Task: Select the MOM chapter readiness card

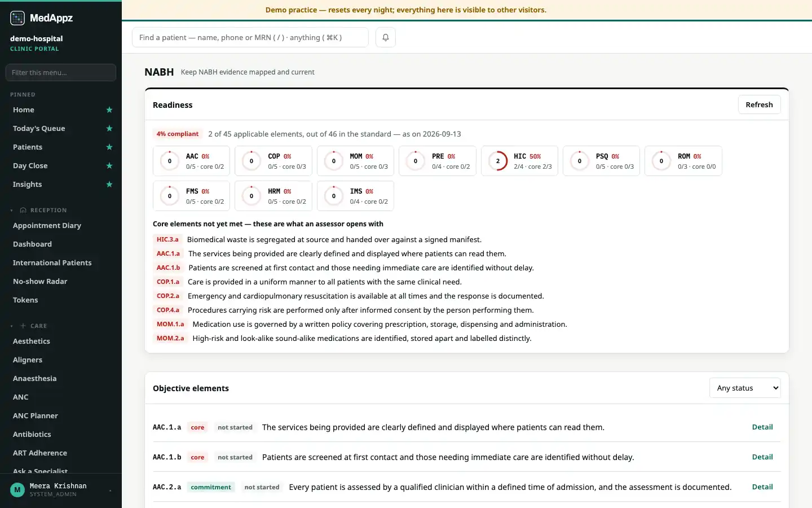Action: [355, 161]
